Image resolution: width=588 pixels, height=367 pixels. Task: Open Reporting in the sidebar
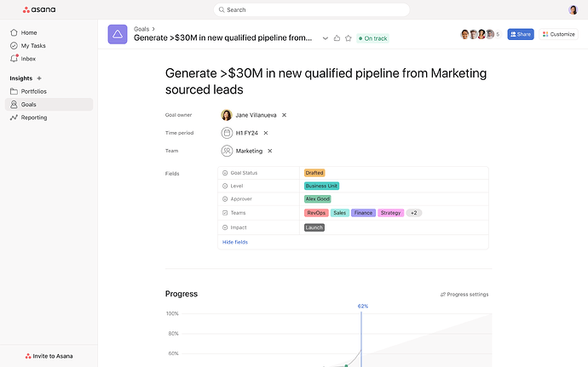[34, 118]
